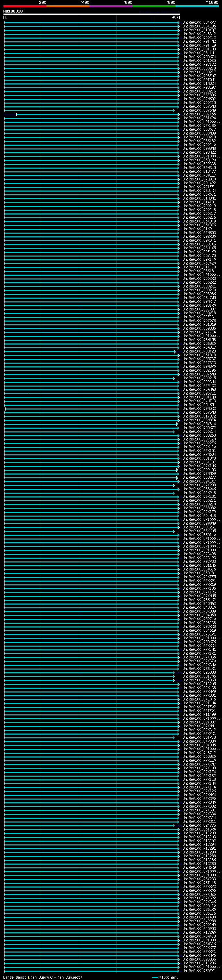Open hit UniRef100_A2XPL8
Image resolution: width=222 pixels, height=980 pixels.
(199, 493)
